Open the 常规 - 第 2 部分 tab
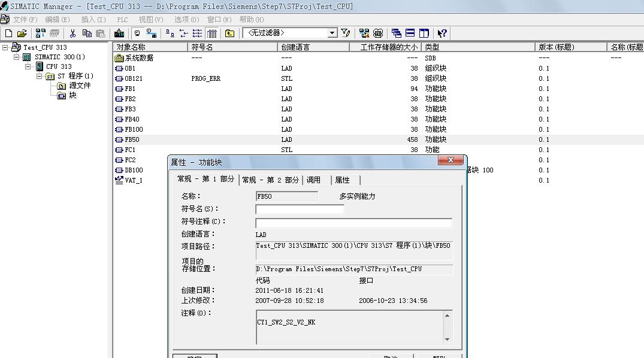 (270, 180)
